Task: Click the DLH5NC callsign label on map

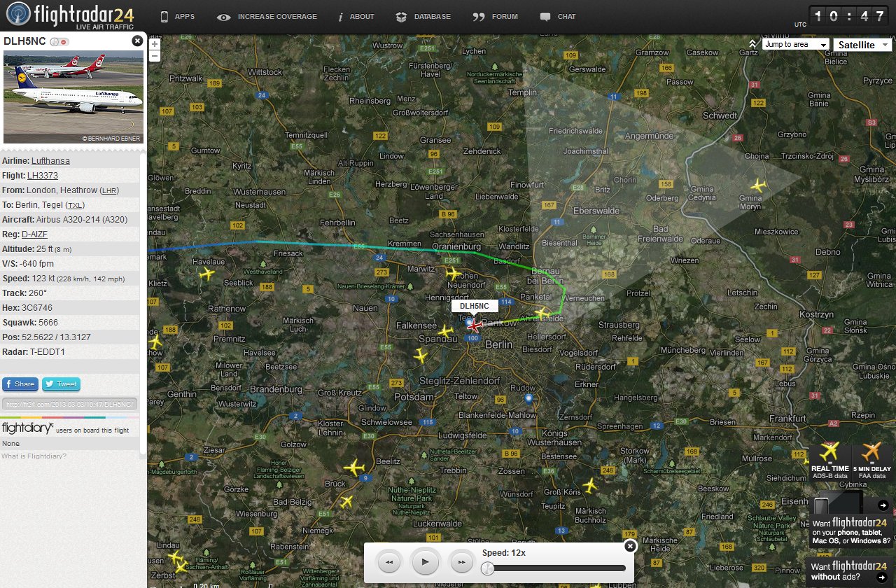Action: pos(475,306)
